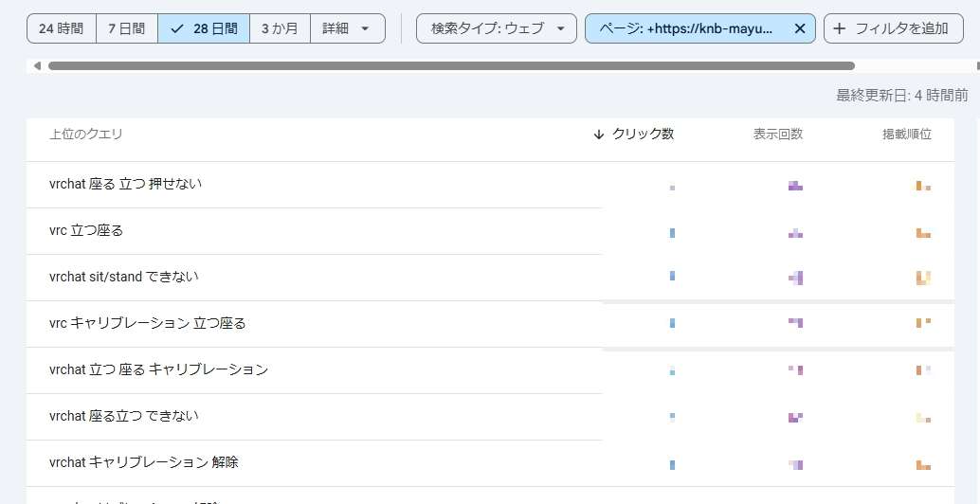
Task: Open query vrchat 座る 立つ 押せない
Action: tap(125, 184)
